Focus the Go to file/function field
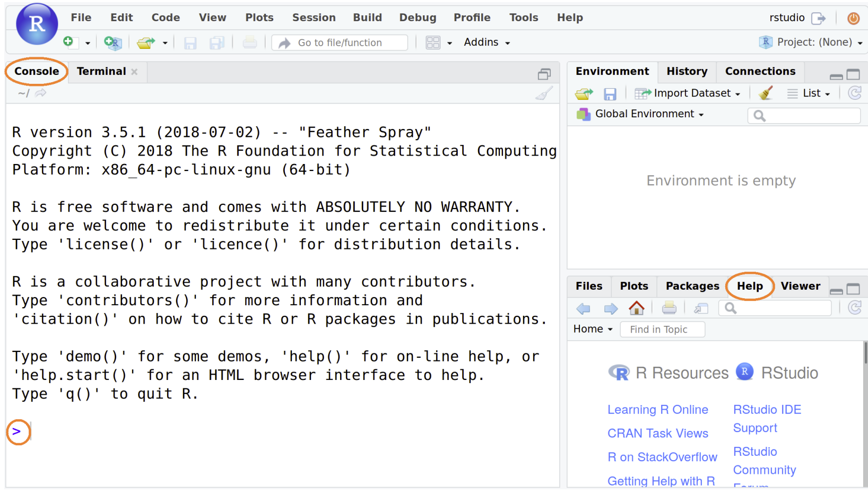 point(340,42)
